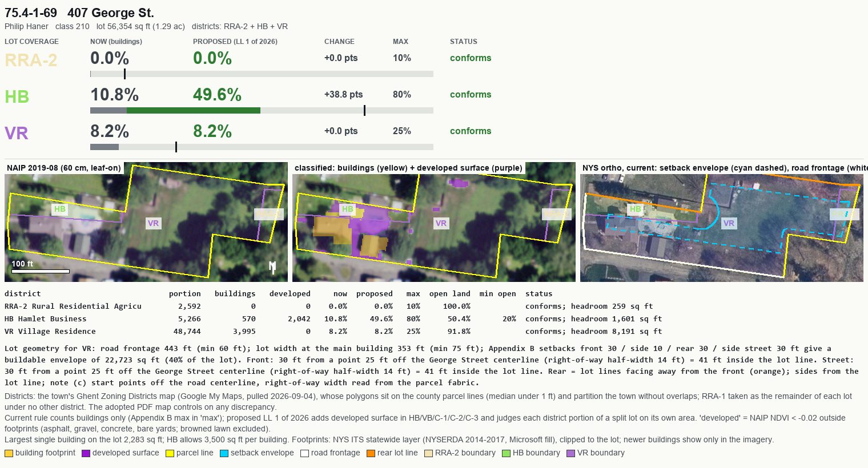
Task: Click the purple developed surface legend swatch
Action: (86, 453)
